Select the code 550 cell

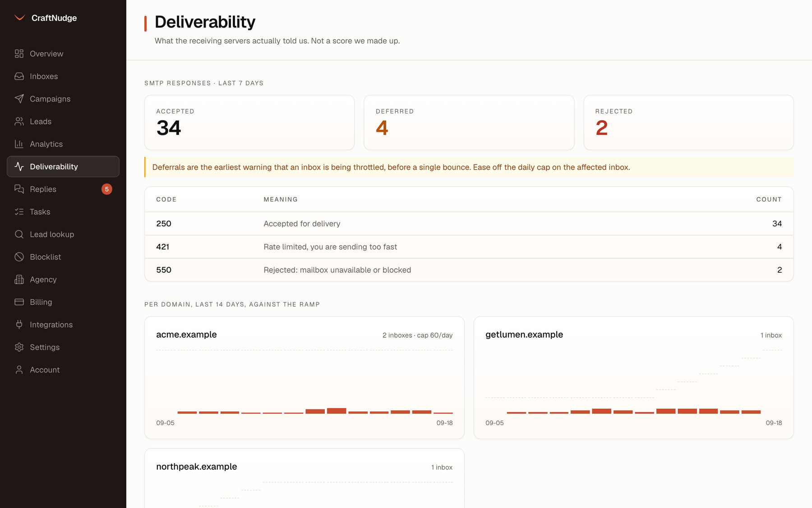(164, 270)
